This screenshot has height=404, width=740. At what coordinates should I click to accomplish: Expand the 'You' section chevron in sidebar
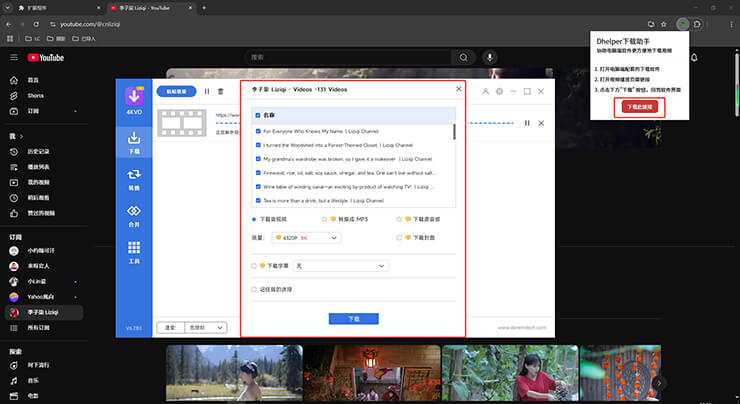pos(21,136)
